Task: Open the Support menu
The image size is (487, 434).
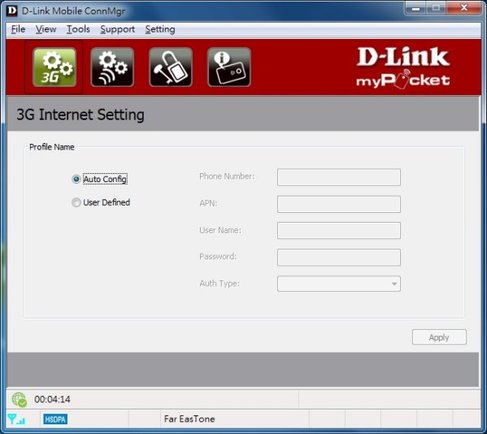Action: point(118,29)
